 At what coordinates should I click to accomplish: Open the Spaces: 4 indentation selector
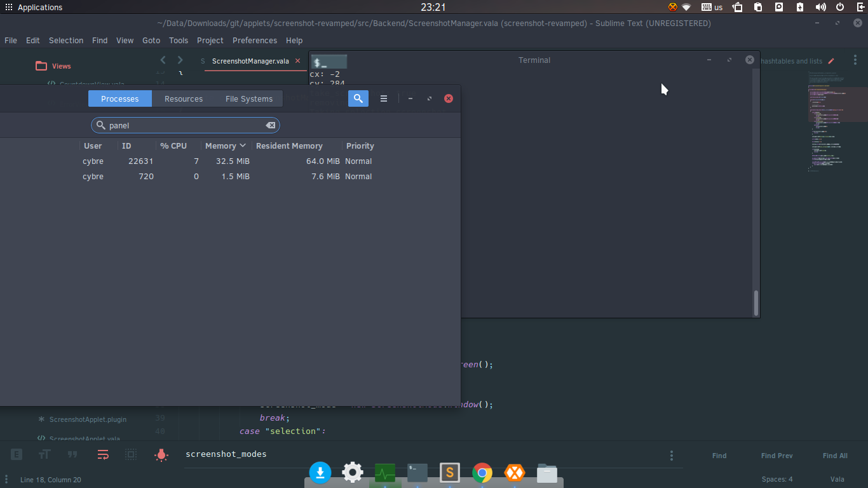click(777, 480)
